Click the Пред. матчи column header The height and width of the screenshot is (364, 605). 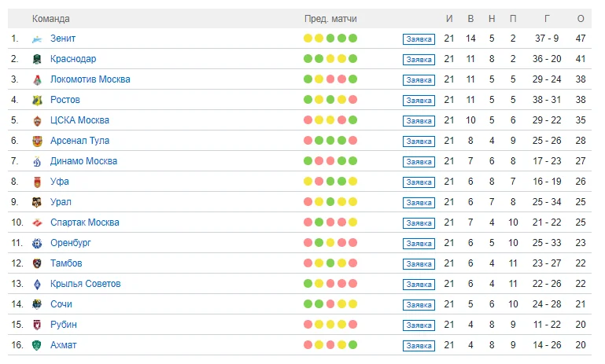[x=330, y=19]
